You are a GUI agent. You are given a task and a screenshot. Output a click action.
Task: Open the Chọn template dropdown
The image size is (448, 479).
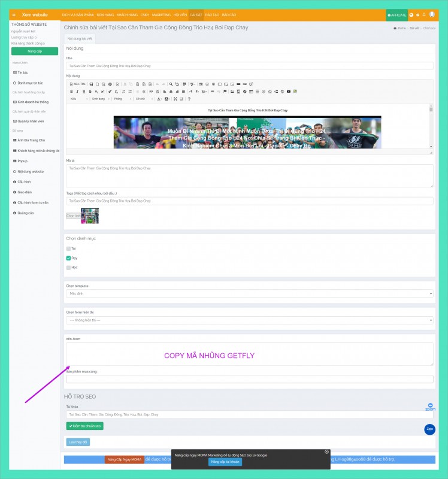(x=249, y=294)
